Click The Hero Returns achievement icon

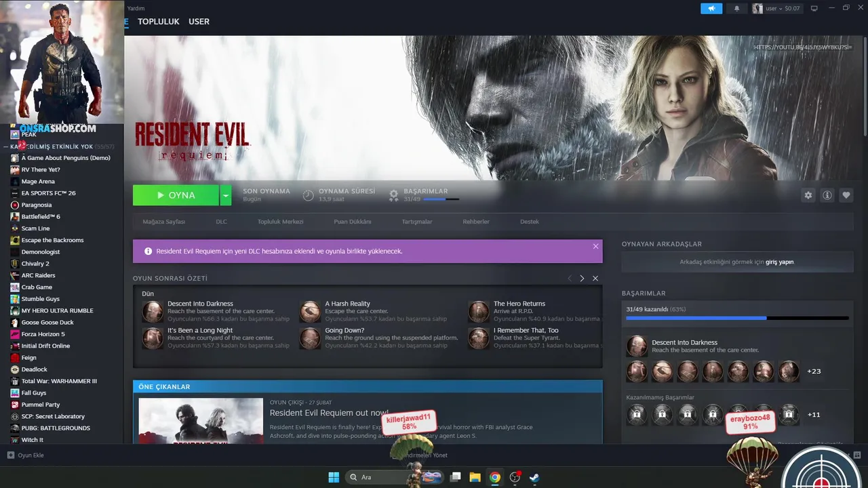click(478, 312)
